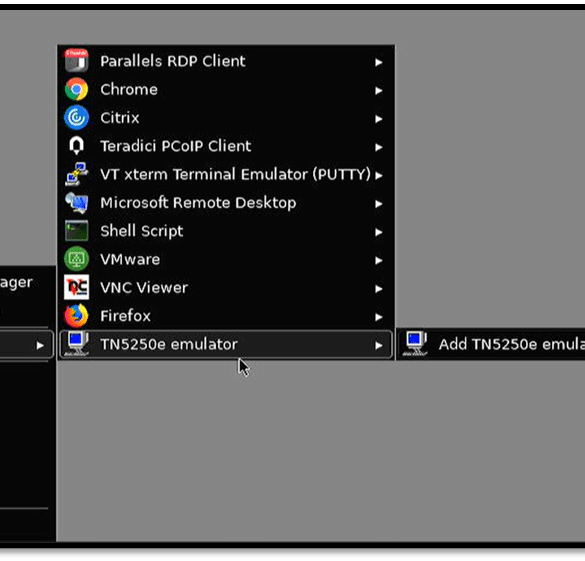Click the highlighted parent menu arrow at left
Viewport: 585px width, 561px height.
click(40, 345)
